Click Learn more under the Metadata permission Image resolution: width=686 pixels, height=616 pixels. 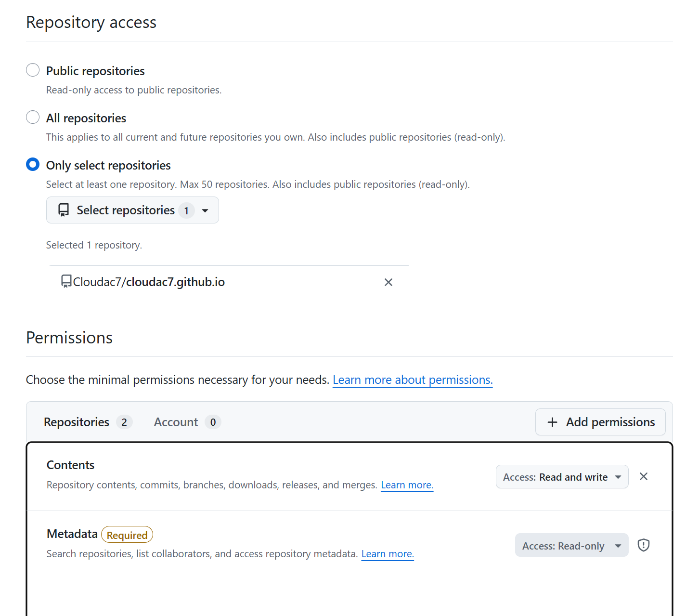pos(387,554)
